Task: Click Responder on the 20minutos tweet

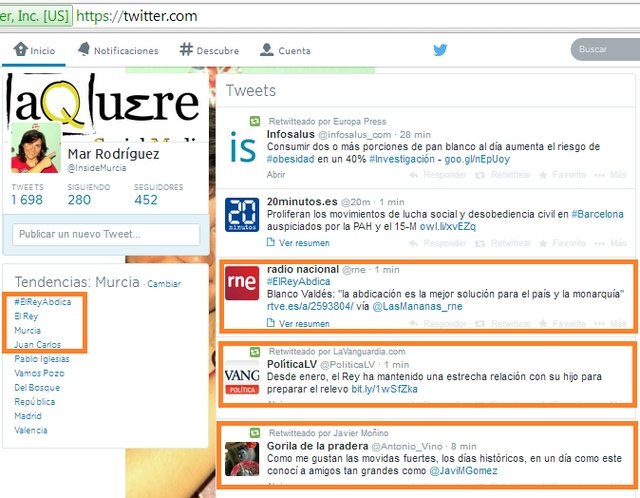Action: (x=438, y=243)
